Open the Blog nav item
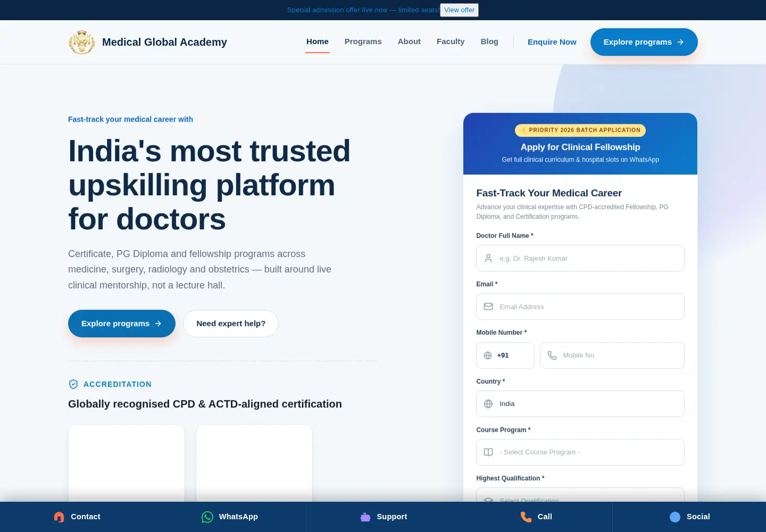 489,41
